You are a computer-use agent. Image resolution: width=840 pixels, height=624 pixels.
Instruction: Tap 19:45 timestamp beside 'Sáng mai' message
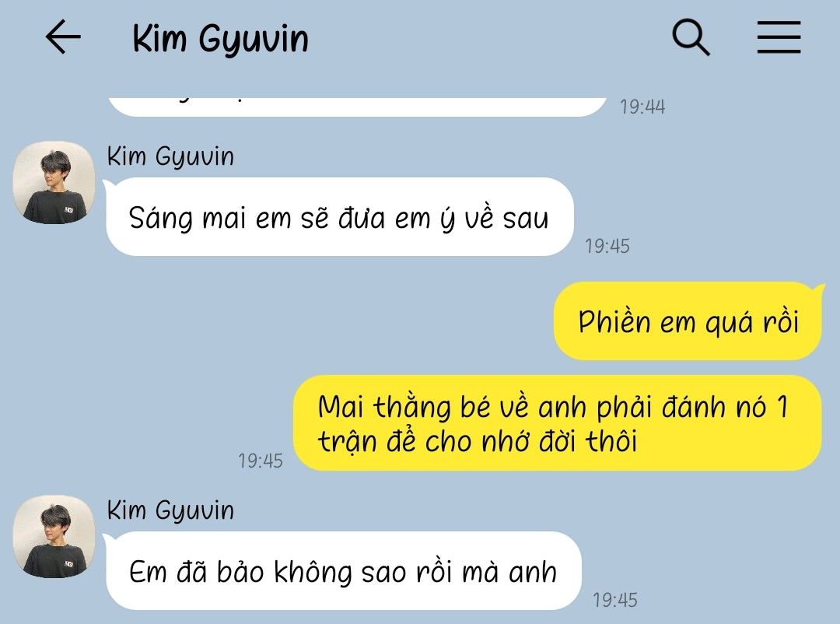607,246
